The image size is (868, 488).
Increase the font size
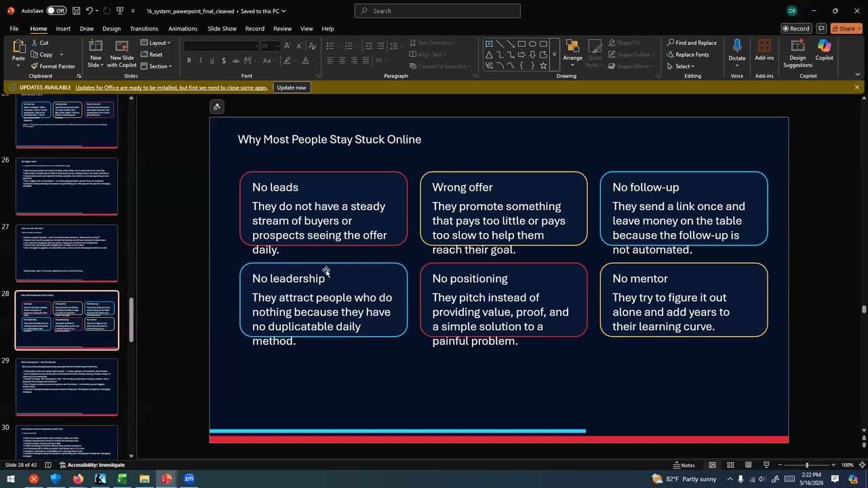click(288, 46)
